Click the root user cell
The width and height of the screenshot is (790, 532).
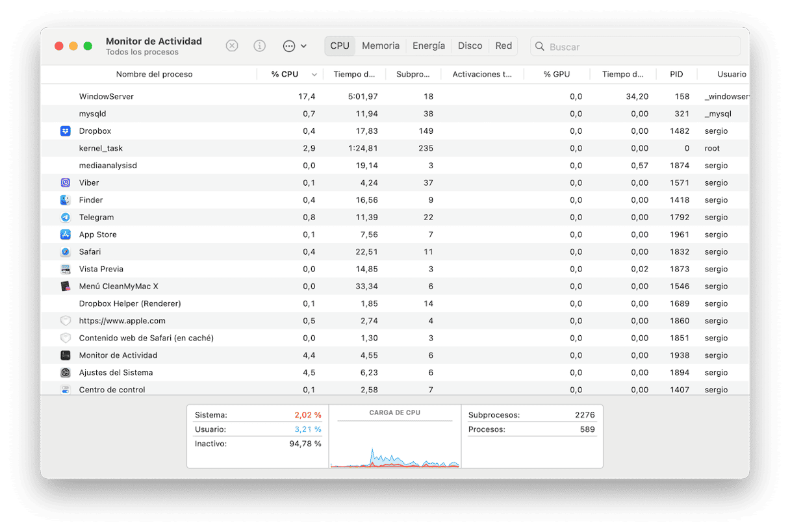[712, 148]
